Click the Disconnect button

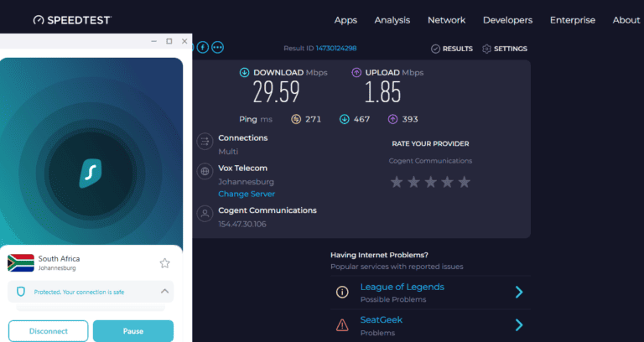click(x=49, y=331)
